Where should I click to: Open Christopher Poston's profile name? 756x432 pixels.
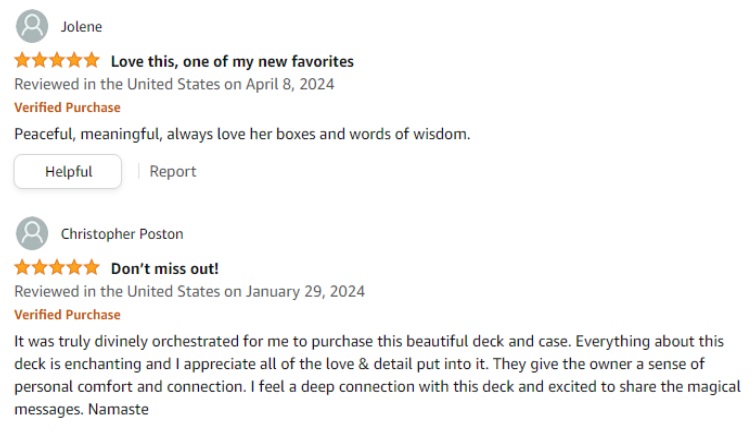(122, 234)
